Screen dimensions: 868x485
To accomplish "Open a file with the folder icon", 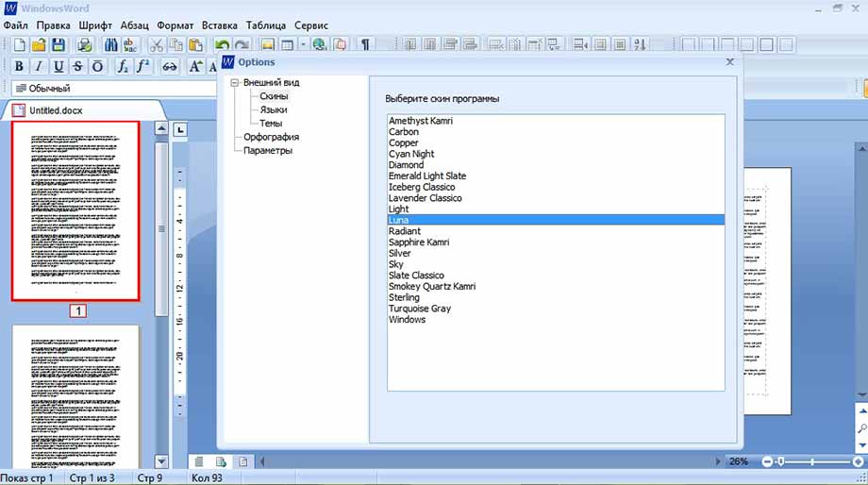I will (x=39, y=45).
